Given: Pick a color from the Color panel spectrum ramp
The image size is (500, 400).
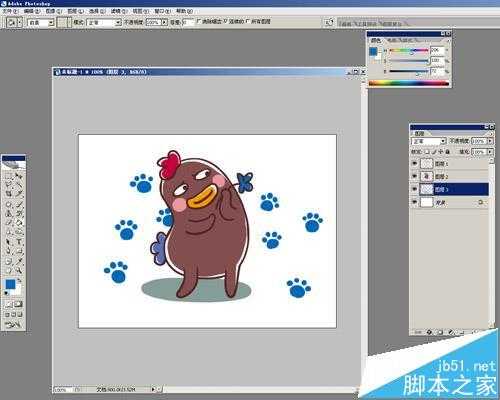Looking at the screenshot, I should pos(409,83).
